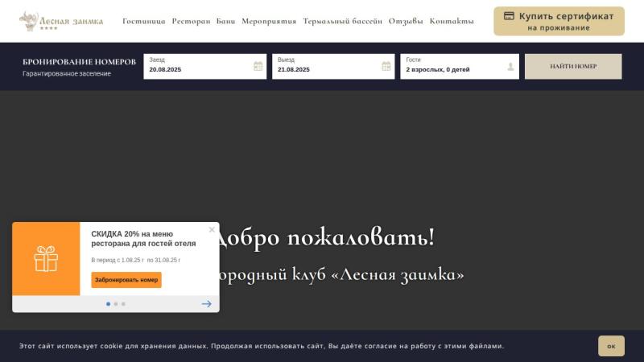The width and height of the screenshot is (644, 362).
Task: Close the discount popup
Action: point(212,229)
